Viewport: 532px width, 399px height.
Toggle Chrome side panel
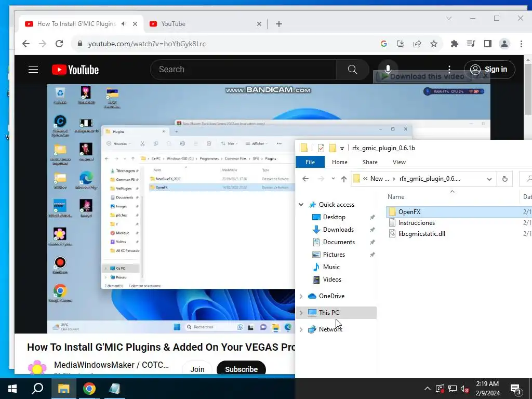coord(488,44)
